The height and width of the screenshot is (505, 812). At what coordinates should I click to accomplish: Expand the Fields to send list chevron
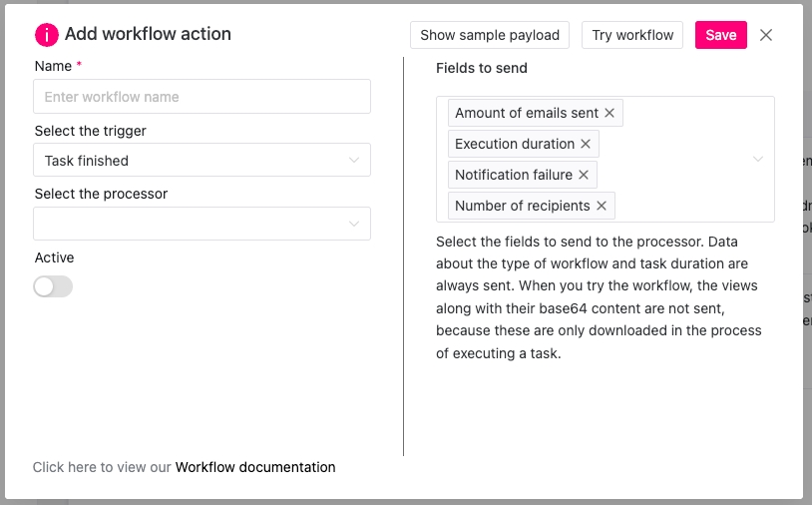tap(758, 160)
